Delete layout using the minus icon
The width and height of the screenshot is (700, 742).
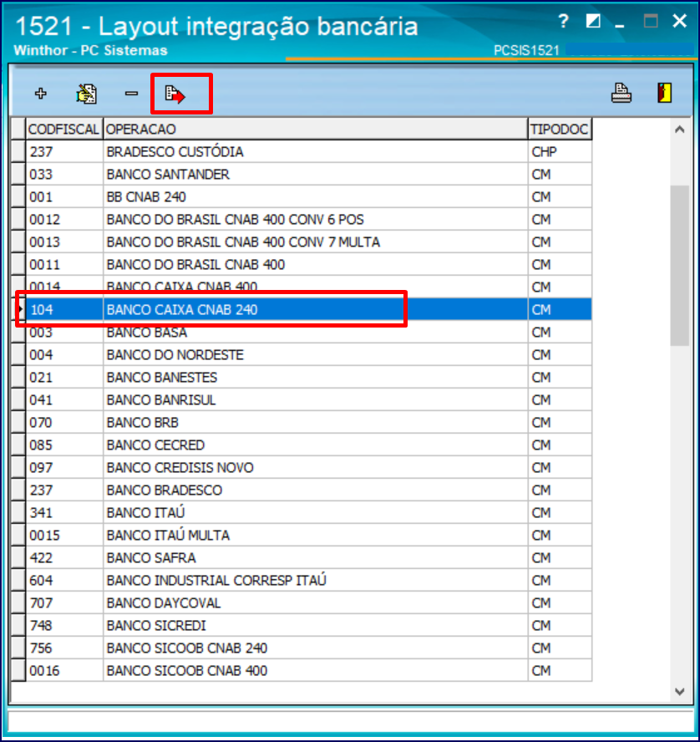tap(131, 94)
